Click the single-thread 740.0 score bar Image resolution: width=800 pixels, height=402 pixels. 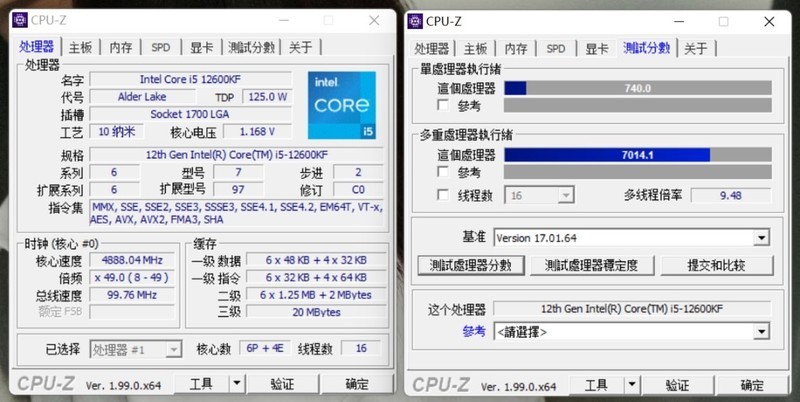click(x=638, y=88)
